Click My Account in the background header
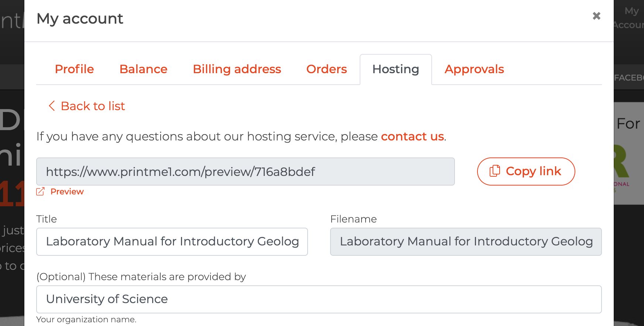 pyautogui.click(x=629, y=18)
